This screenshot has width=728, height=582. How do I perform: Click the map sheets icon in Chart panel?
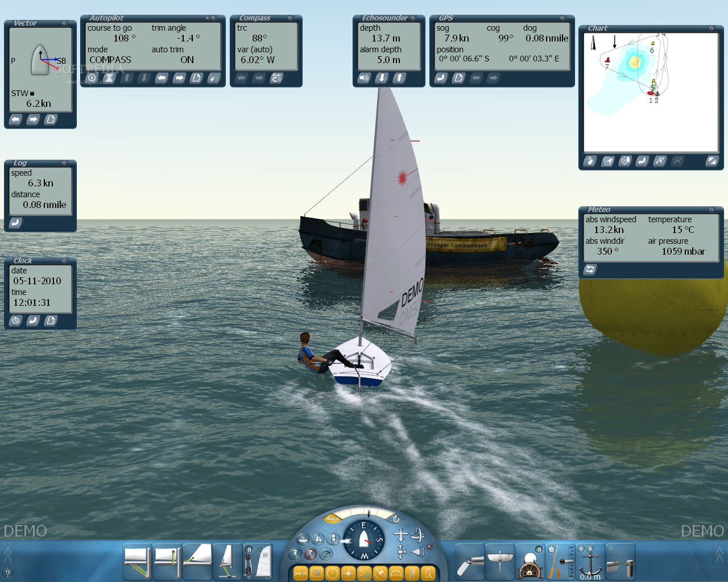tap(625, 161)
